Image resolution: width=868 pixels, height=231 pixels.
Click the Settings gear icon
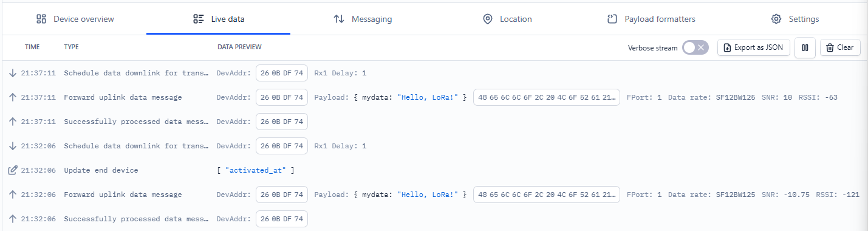(x=776, y=19)
